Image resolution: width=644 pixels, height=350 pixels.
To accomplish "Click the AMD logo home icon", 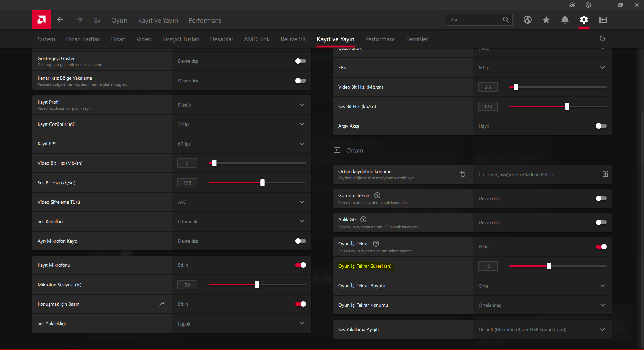I will (x=41, y=20).
